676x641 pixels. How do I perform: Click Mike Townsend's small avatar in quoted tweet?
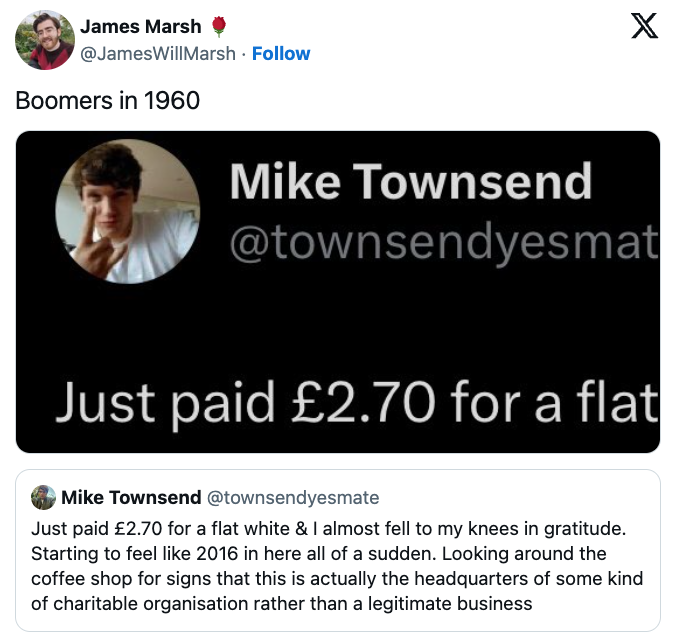[43, 498]
